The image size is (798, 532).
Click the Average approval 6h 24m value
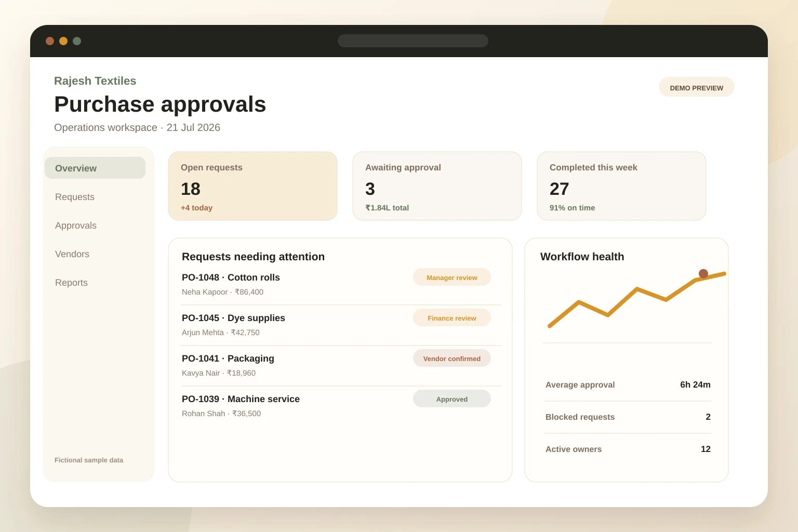(695, 385)
